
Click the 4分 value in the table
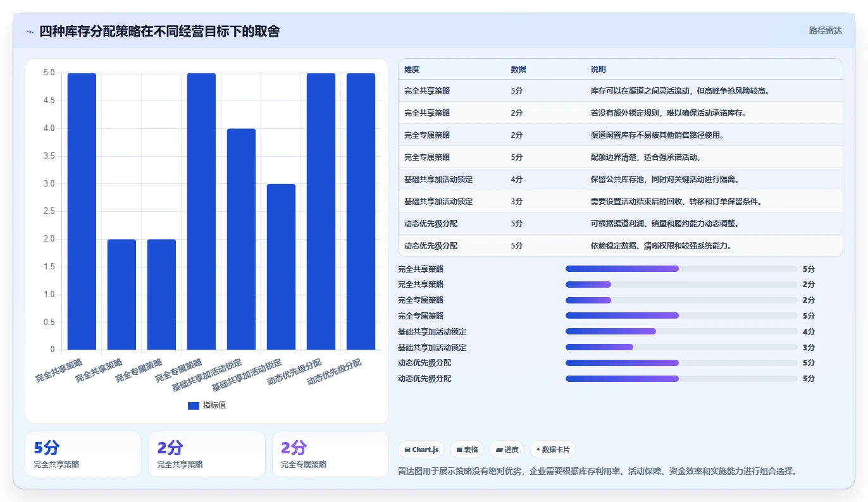click(x=516, y=180)
